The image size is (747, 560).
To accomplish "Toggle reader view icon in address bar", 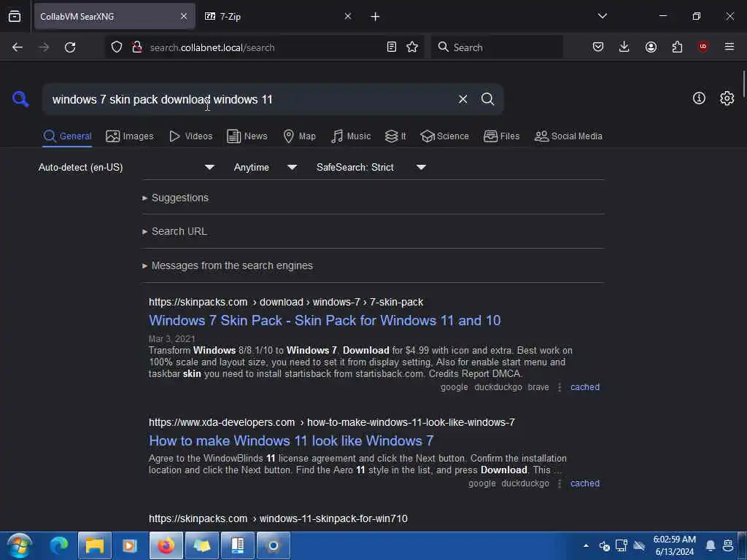I will point(391,47).
